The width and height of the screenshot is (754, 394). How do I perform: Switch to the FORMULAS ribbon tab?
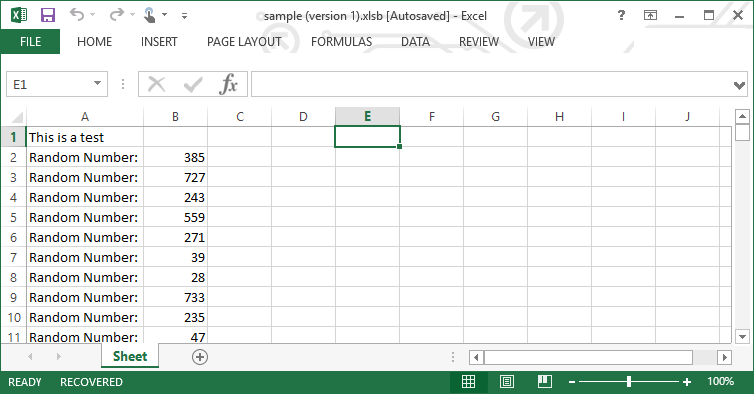[341, 42]
